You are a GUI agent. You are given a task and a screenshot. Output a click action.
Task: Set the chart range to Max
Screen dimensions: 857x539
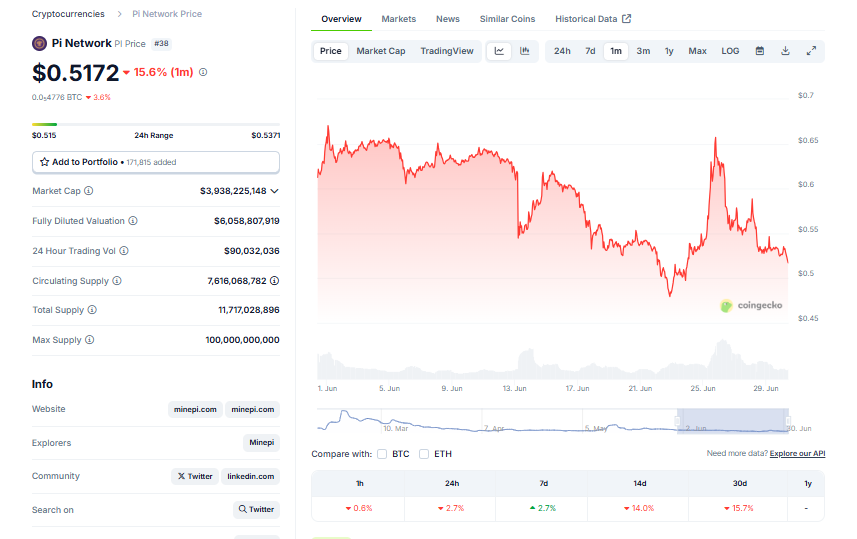point(697,51)
